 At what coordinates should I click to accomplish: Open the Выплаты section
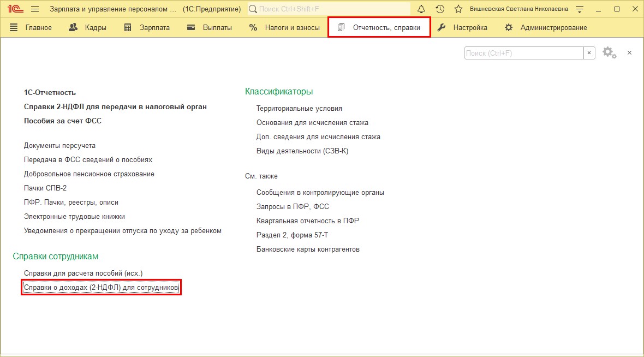[210, 27]
